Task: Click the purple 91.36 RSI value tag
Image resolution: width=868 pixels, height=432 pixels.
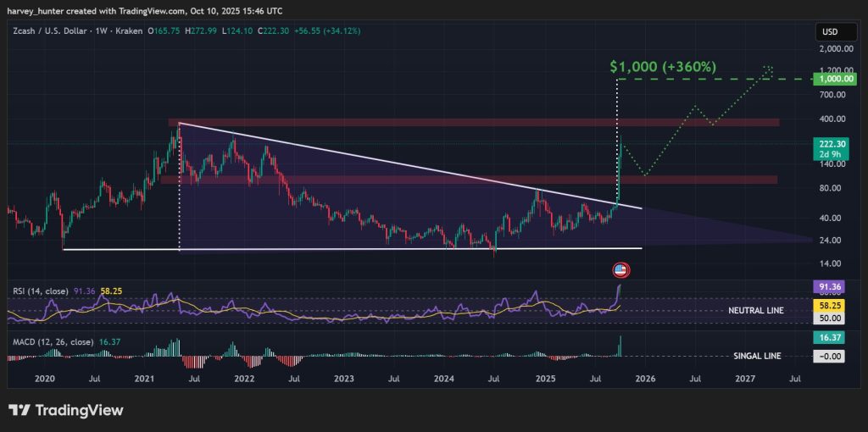Action: pos(828,287)
